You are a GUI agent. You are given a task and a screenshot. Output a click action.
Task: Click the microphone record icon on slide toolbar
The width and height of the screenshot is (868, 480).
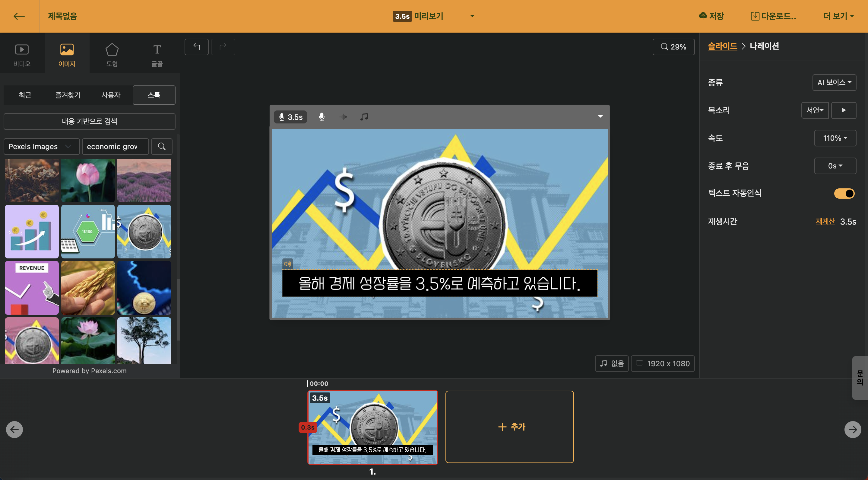322,117
